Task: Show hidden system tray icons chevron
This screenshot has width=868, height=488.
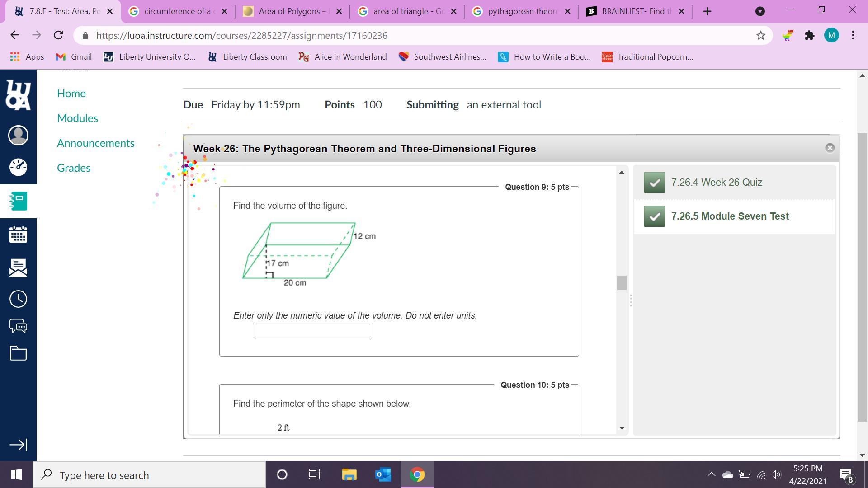Action: [711, 474]
